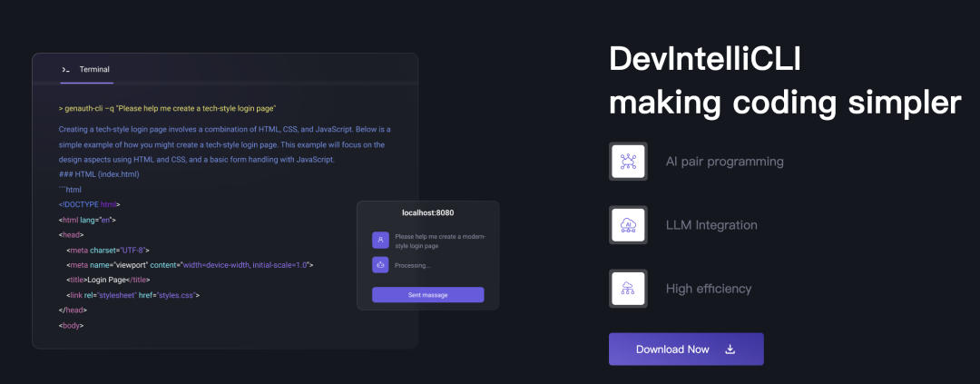Click the closing </head> tag line
Screen dimensions: 980x384
coord(73,310)
